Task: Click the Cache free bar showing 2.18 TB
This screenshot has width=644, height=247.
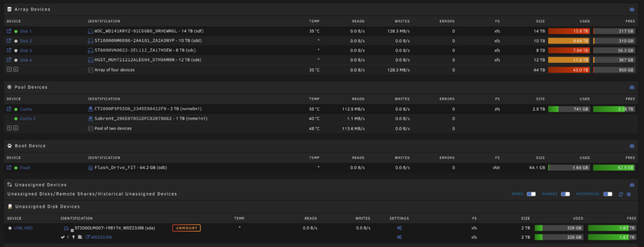Action: pyautogui.click(x=614, y=109)
